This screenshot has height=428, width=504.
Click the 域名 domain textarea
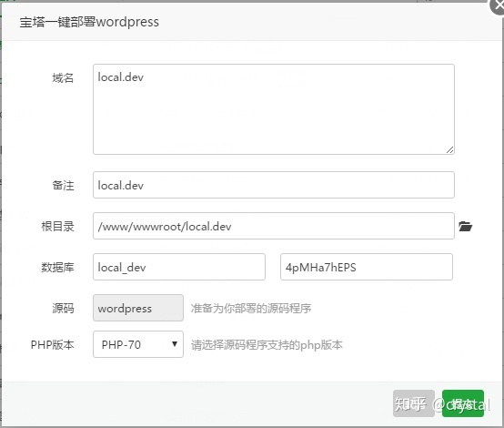tap(274, 109)
